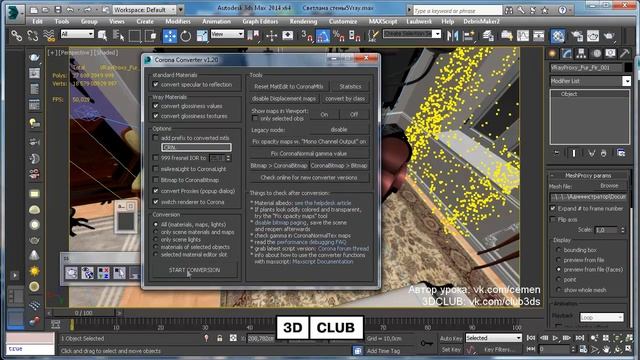Click the Play Animation button
The height and width of the screenshot is (360, 640).
click(555, 338)
